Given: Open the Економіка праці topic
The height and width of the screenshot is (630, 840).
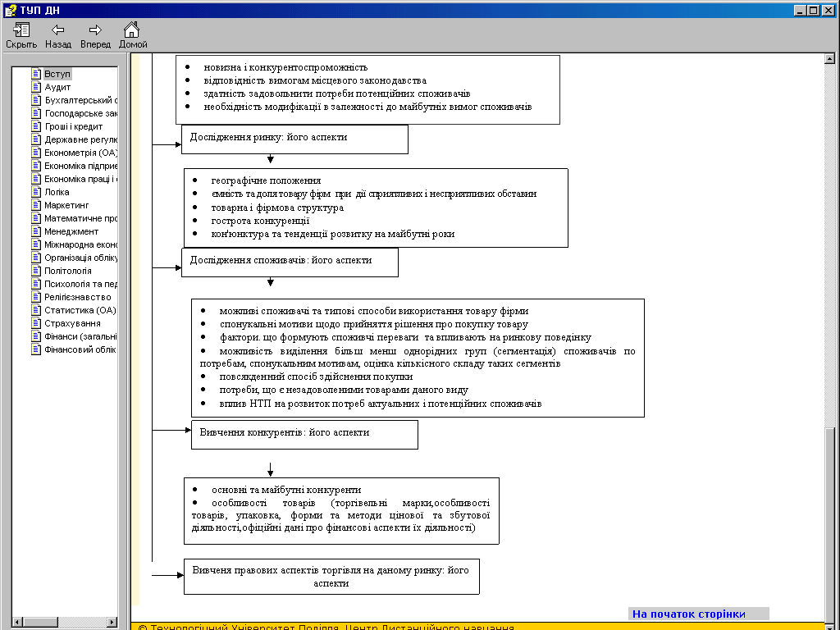Looking at the screenshot, I should 80,179.
